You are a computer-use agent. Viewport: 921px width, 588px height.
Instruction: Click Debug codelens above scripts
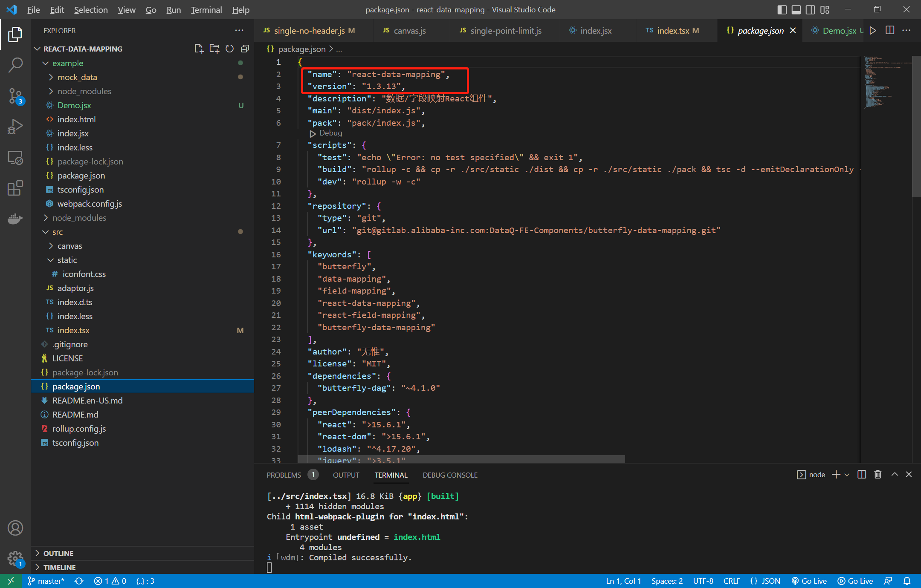(x=330, y=133)
